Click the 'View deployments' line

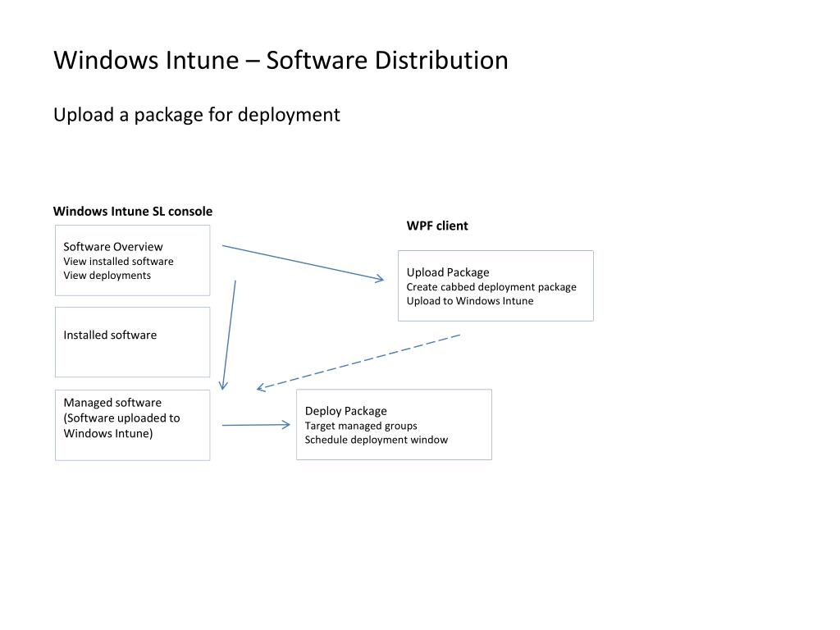107,276
